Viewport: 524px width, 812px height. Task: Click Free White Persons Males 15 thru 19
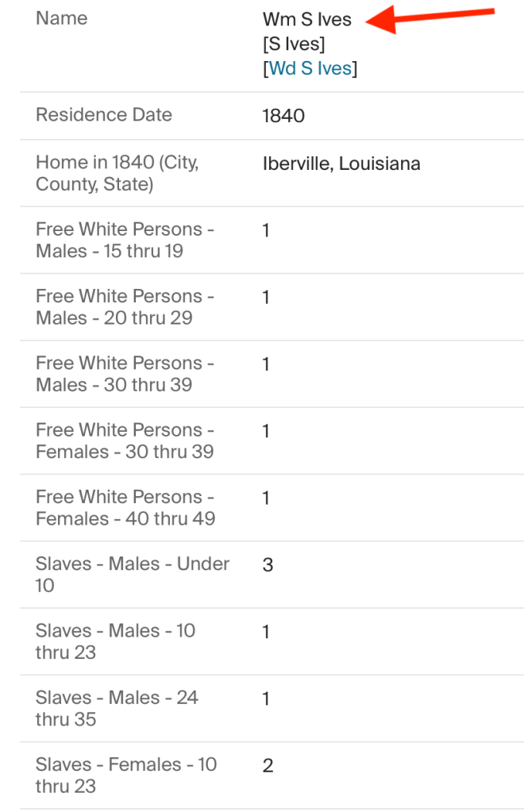(x=125, y=240)
